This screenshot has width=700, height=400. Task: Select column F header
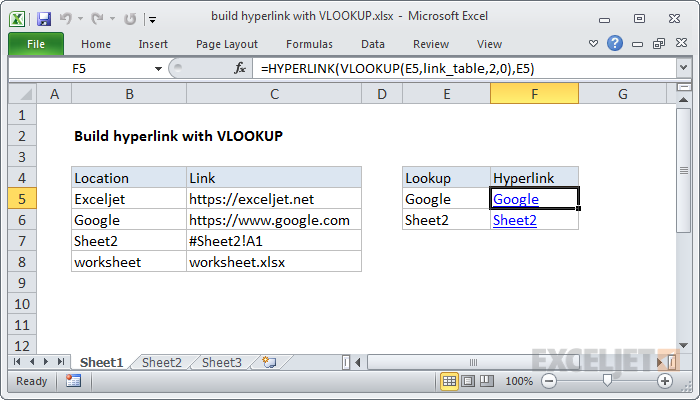pos(534,94)
